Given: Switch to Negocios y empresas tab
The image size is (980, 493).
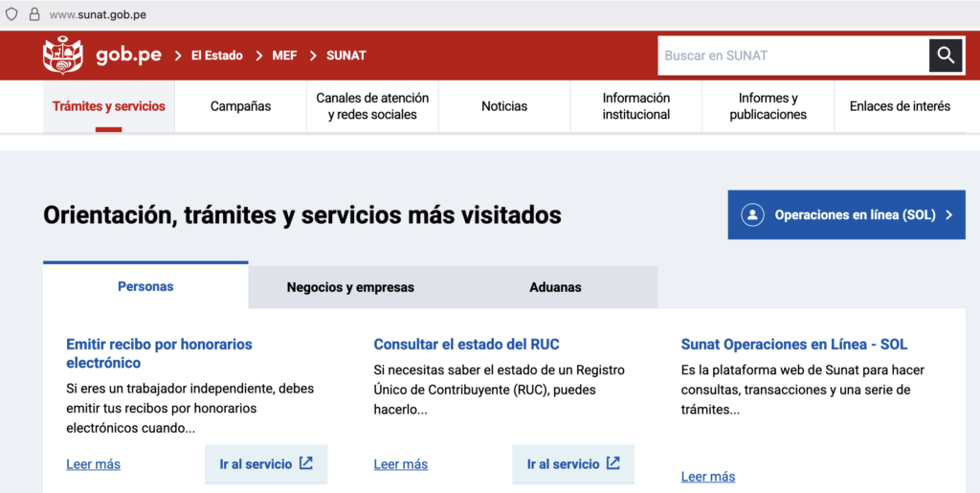Looking at the screenshot, I should tap(350, 287).
